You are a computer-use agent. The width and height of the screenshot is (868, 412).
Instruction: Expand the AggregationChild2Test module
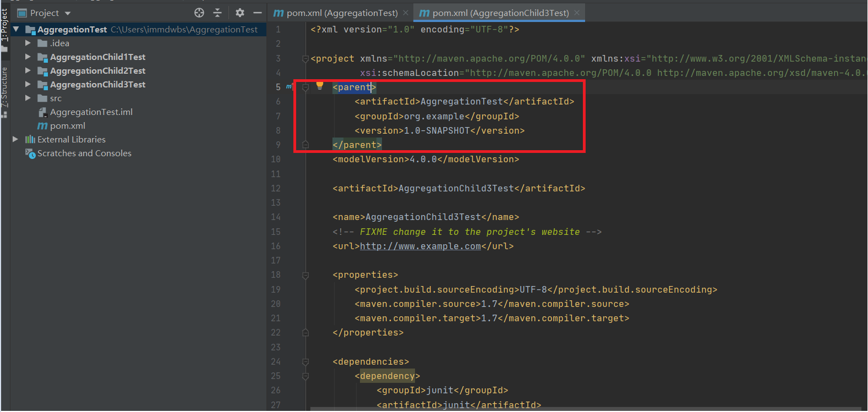pyautogui.click(x=28, y=70)
